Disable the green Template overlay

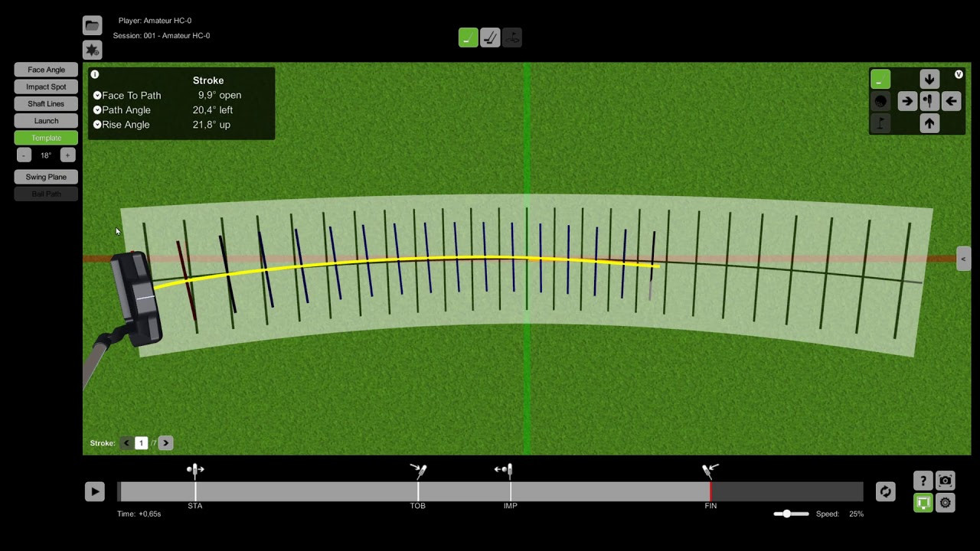(46, 138)
